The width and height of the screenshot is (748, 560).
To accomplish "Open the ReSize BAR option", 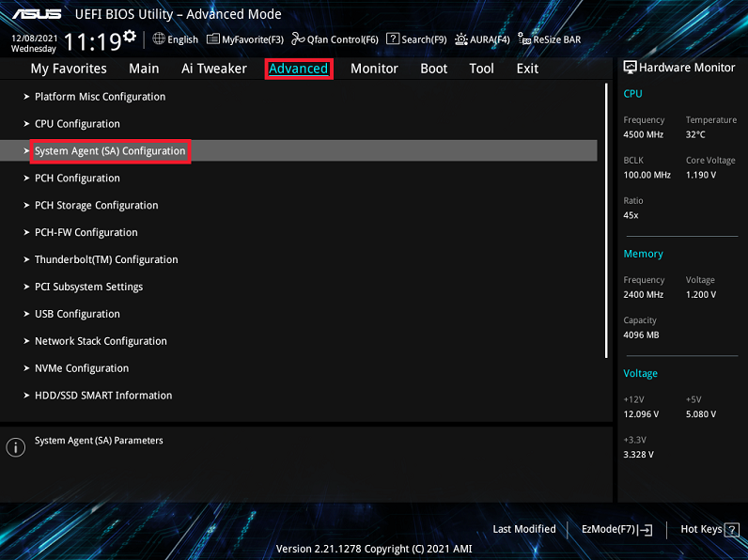I will [x=550, y=39].
